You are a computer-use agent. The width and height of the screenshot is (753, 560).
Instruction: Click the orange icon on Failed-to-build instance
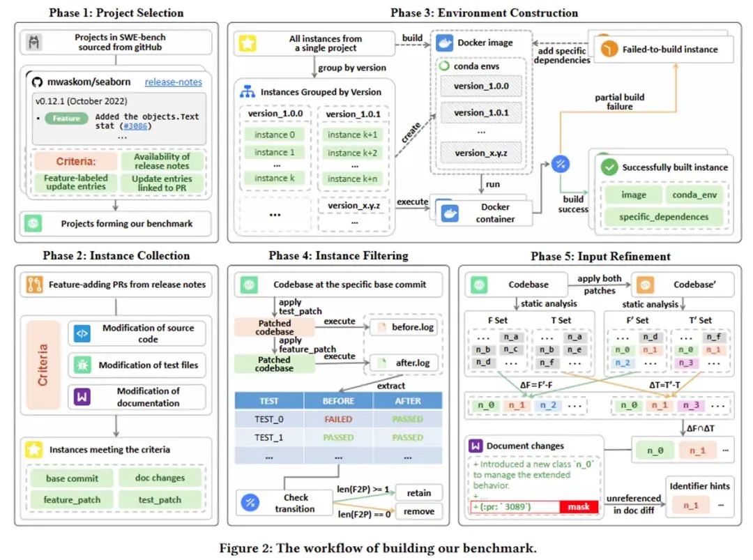[609, 50]
